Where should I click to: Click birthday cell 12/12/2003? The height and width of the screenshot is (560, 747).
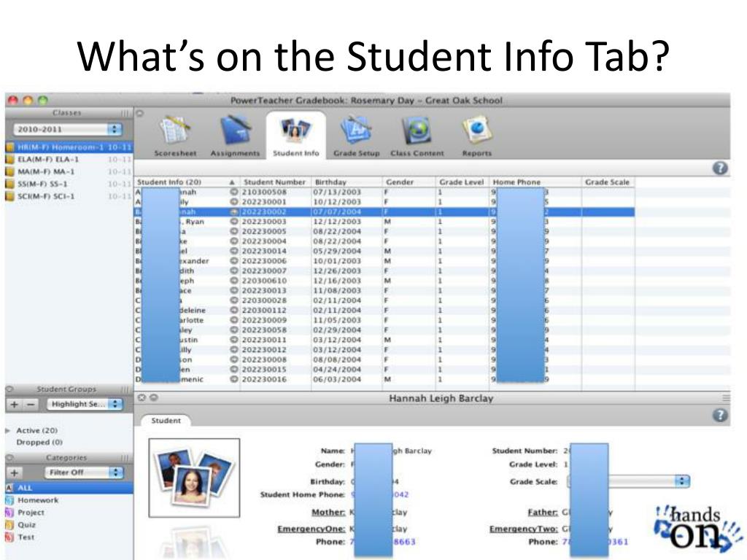337,222
